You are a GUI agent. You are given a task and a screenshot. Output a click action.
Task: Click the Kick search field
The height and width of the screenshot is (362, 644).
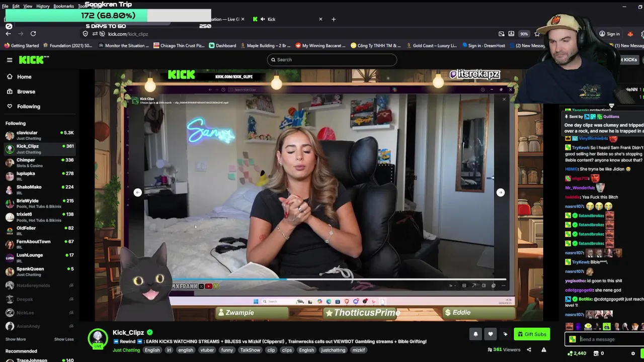(332, 59)
